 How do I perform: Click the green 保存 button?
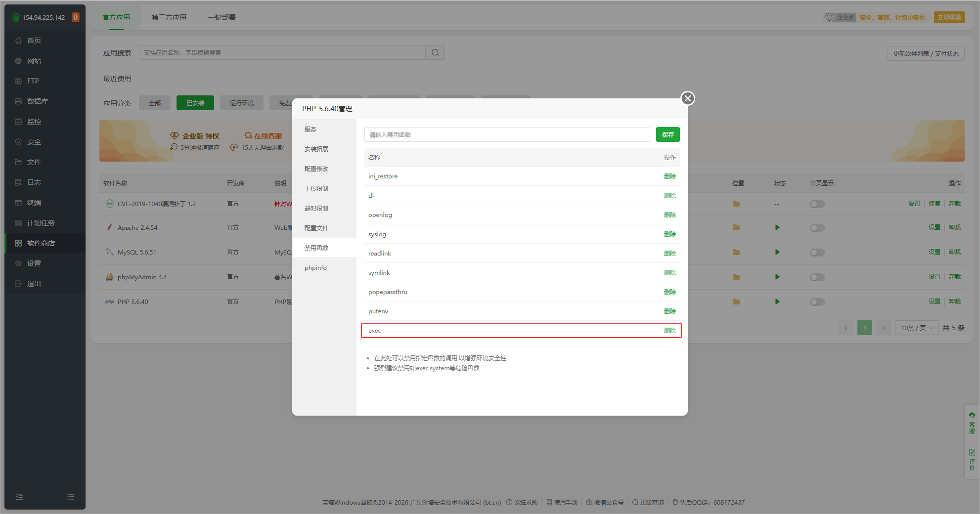click(668, 135)
